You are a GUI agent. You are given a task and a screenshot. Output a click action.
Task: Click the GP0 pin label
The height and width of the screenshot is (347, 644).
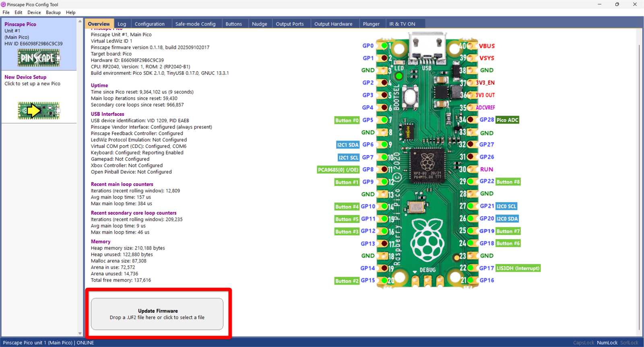368,45
